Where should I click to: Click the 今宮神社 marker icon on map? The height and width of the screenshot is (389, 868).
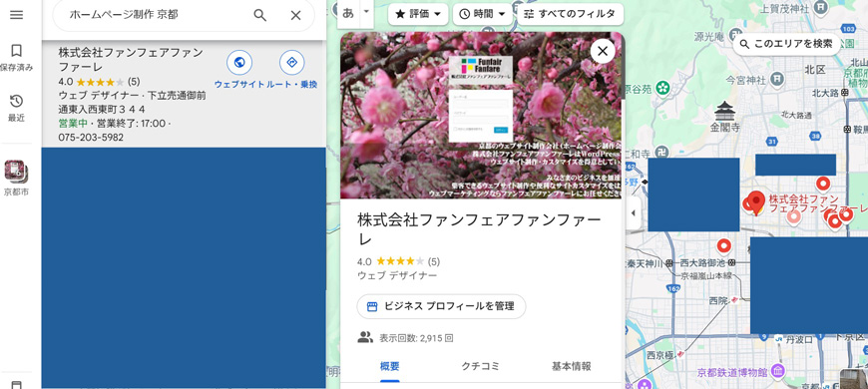778,79
